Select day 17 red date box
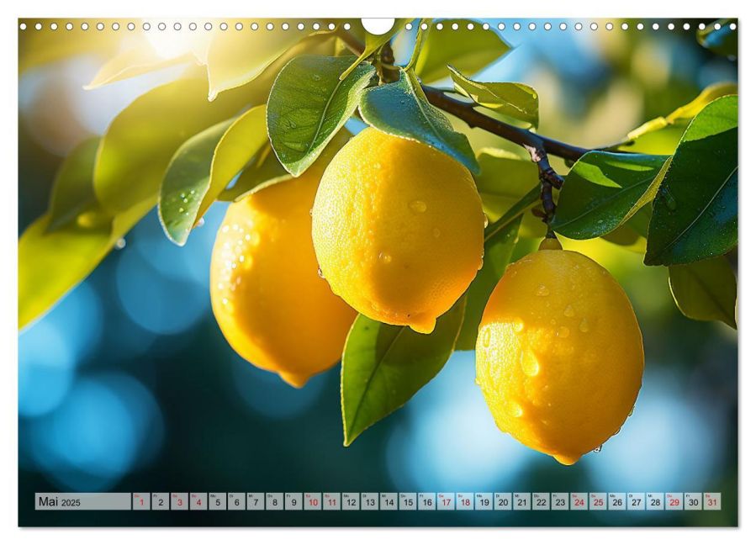 coord(445,502)
